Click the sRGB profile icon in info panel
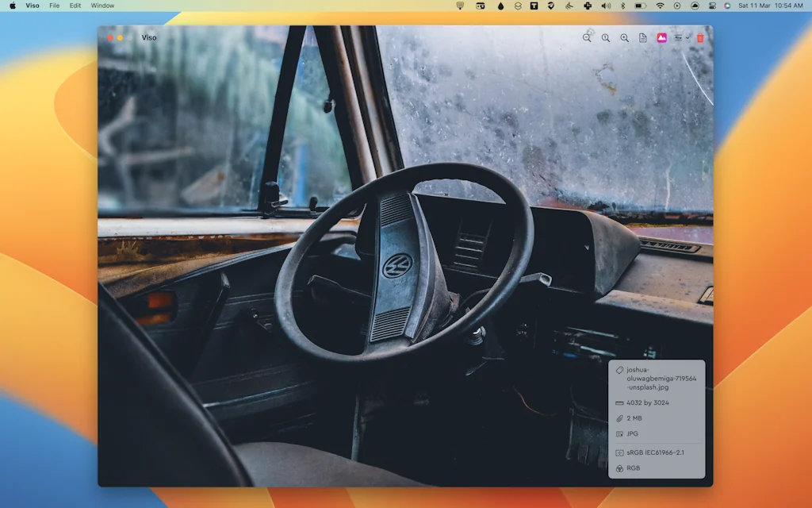The image size is (812, 508). (x=619, y=452)
